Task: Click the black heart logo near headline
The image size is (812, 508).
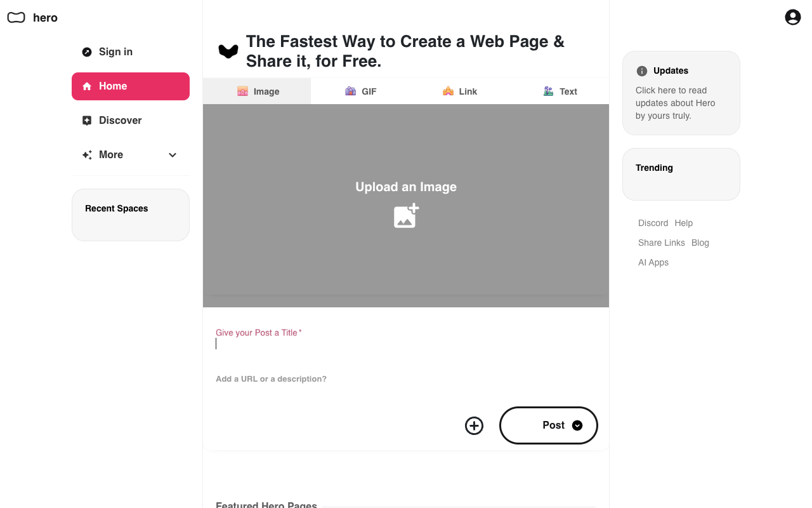Action: tap(228, 51)
